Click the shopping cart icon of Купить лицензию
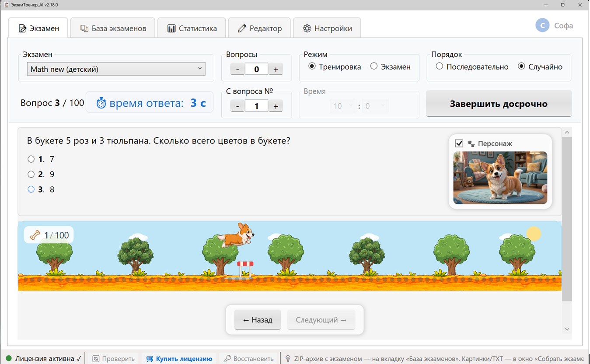This screenshot has height=364, width=590. [x=150, y=358]
